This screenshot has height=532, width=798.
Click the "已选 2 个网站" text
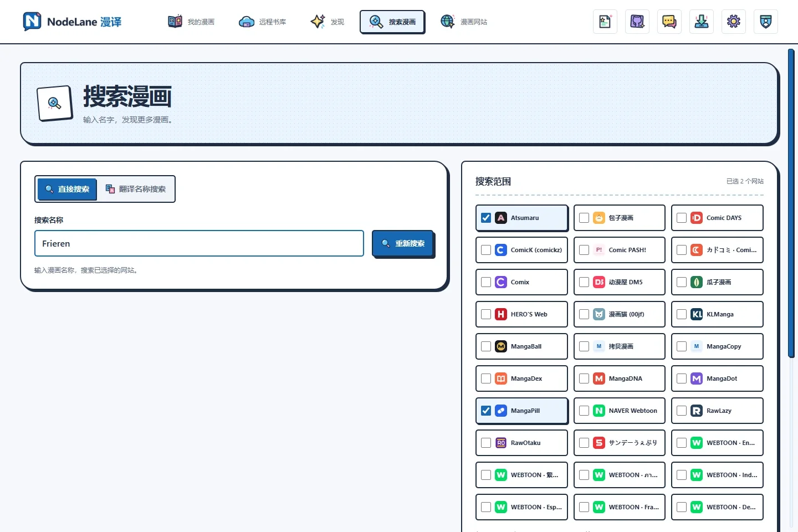click(745, 181)
